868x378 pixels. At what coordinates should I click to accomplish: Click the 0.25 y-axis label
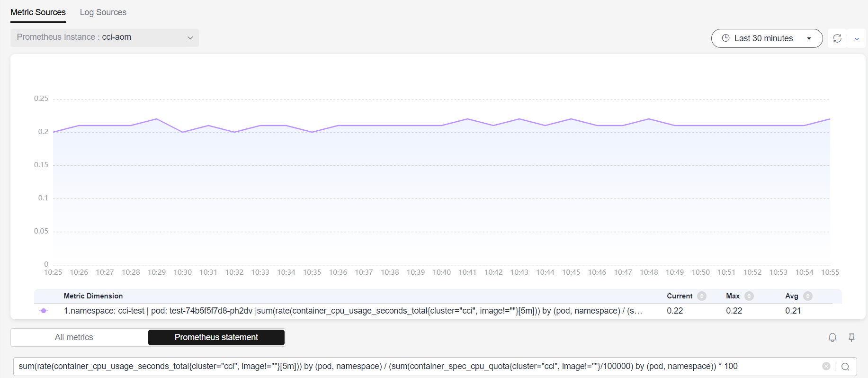pyautogui.click(x=41, y=99)
